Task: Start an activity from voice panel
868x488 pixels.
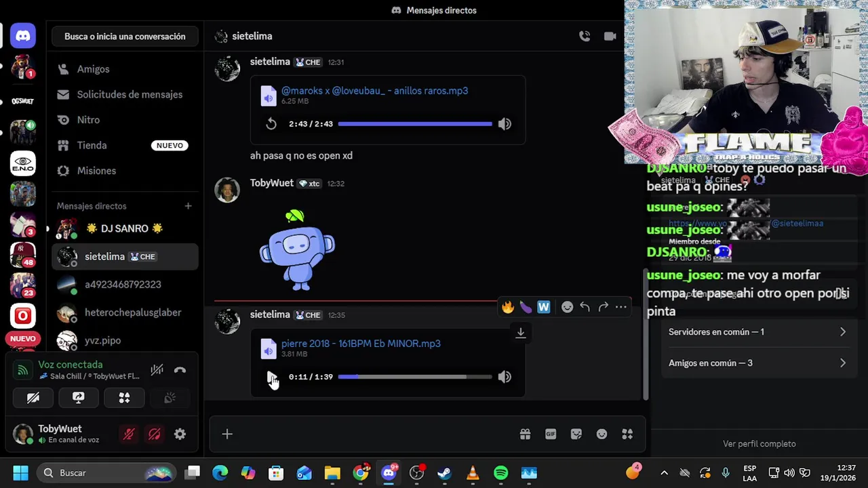Action: pyautogui.click(x=124, y=398)
